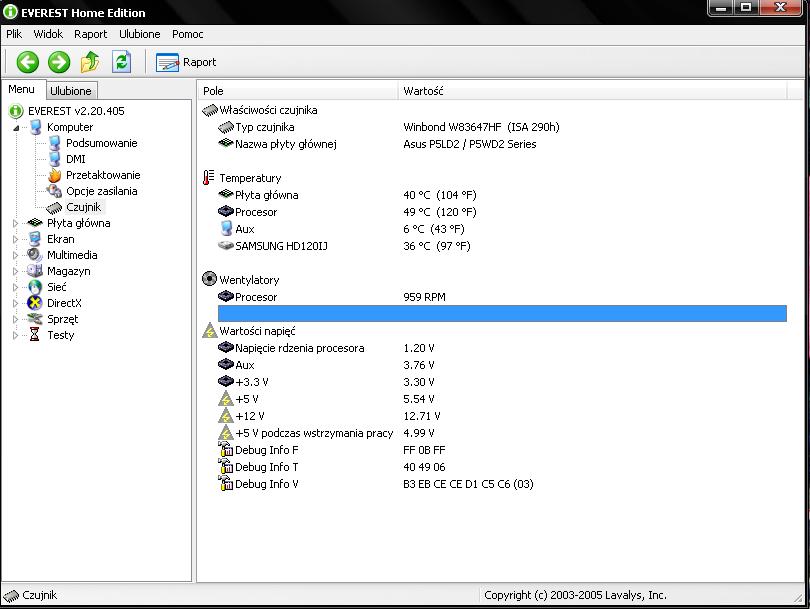Open the Raport menu in menu bar
This screenshot has height=609, width=810.
pos(90,34)
